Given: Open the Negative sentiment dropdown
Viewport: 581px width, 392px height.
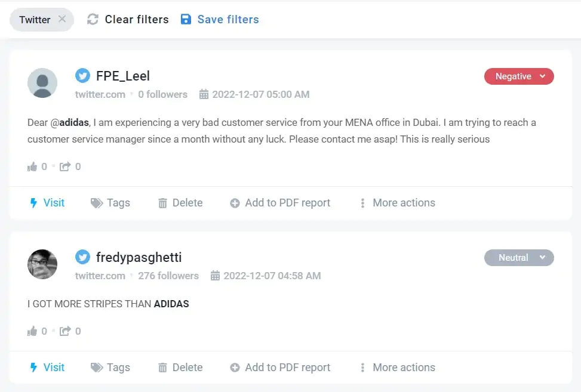Looking at the screenshot, I should tap(518, 76).
